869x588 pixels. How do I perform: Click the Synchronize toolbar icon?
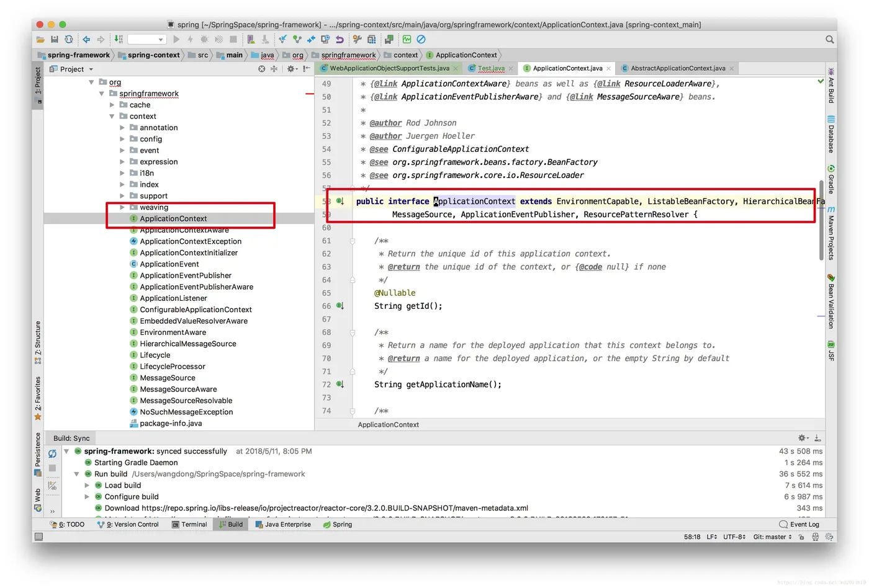tap(69, 40)
